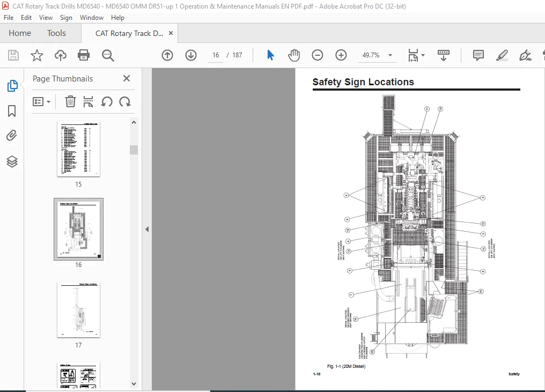545x392 pixels.
Task: Select the arrow Selection tool
Action: (x=270, y=55)
